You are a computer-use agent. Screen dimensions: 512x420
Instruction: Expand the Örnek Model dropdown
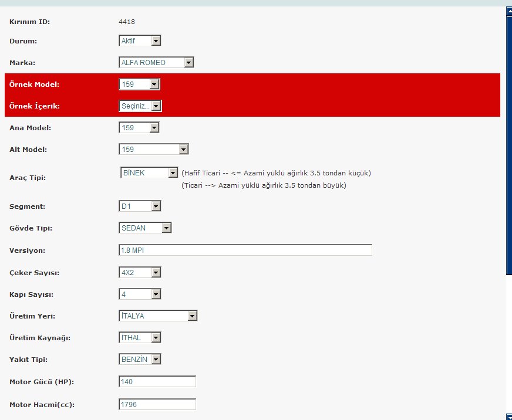[x=139, y=84]
